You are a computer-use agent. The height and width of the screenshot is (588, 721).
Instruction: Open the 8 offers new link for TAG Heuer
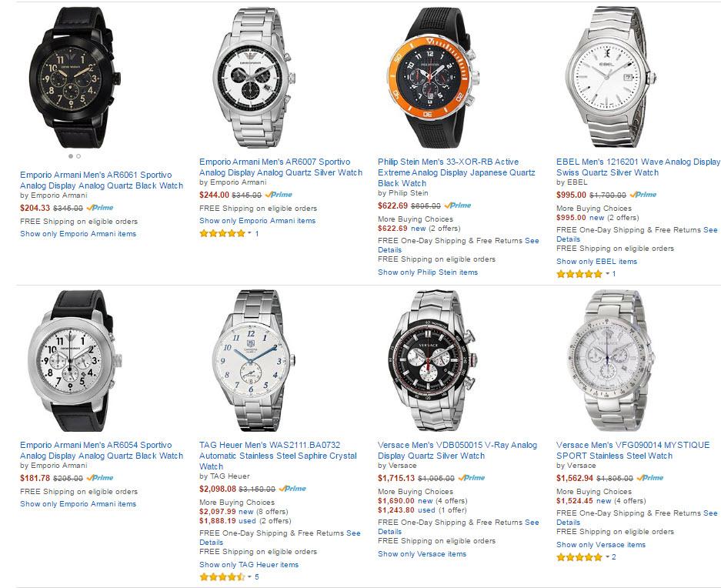click(x=263, y=512)
